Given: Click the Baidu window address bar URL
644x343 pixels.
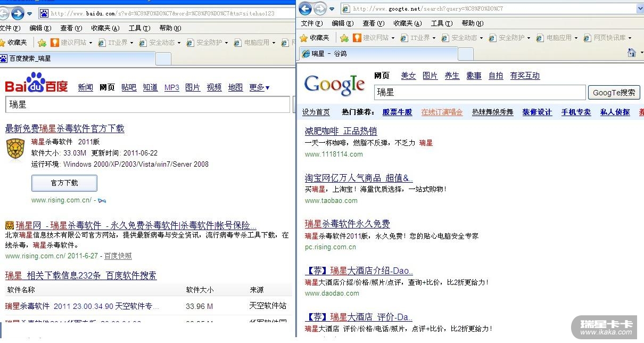Looking at the screenshot, I should point(163,14).
